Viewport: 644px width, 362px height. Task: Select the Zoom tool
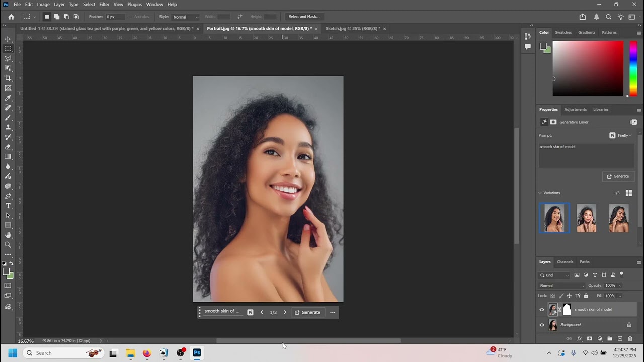(8, 245)
